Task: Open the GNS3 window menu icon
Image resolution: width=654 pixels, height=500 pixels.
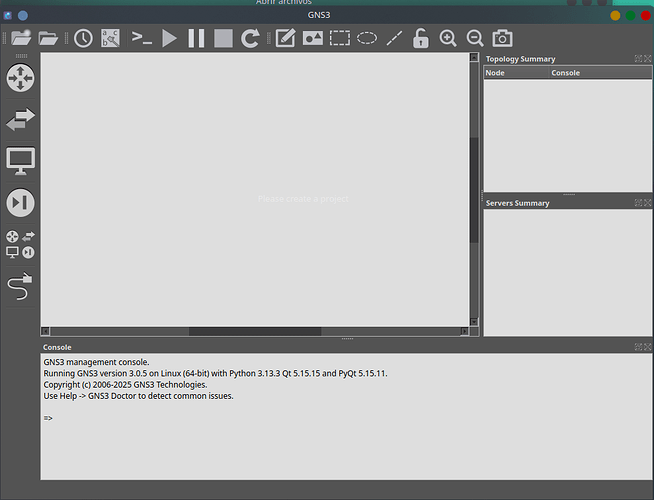Action: point(8,16)
